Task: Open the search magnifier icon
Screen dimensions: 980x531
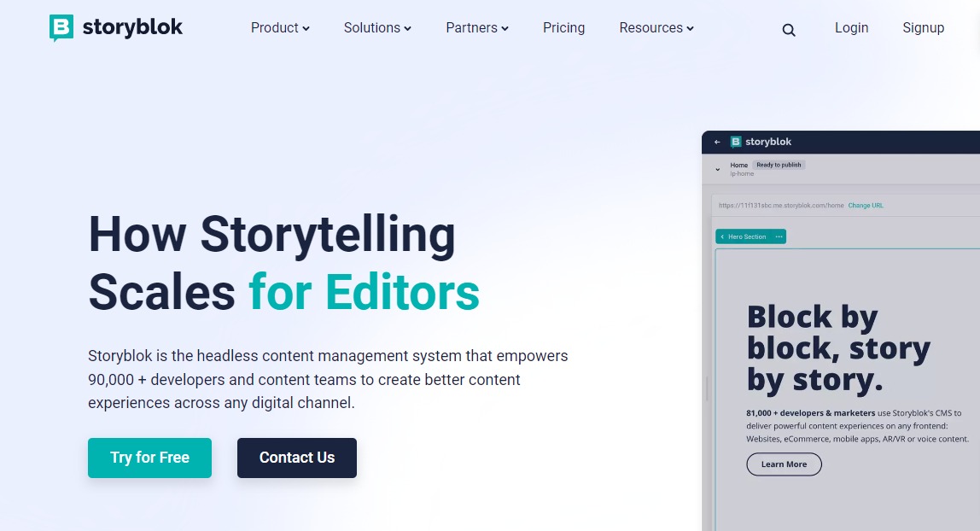Action: (x=789, y=30)
